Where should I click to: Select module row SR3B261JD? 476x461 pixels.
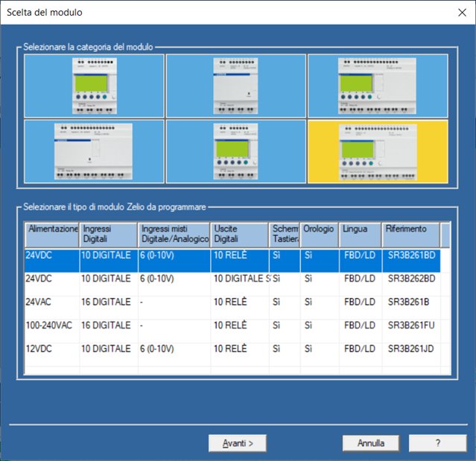click(232, 354)
